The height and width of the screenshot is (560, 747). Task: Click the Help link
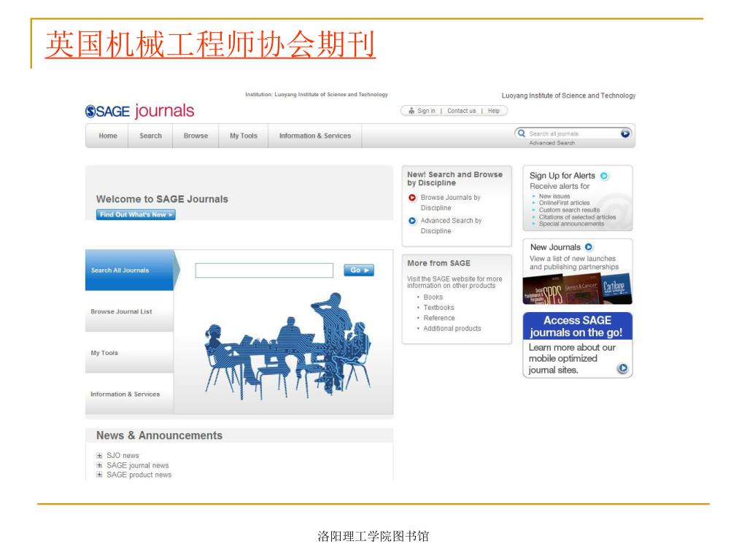pos(494,111)
